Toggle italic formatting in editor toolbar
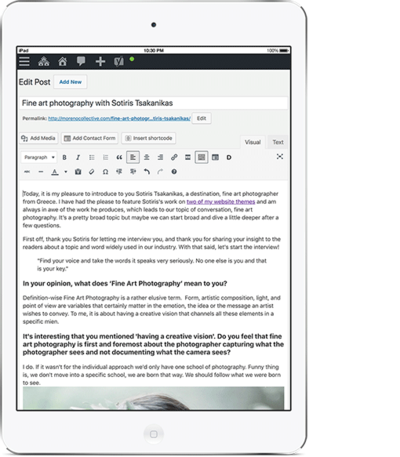Viewport: 400px width, 457px height. pyautogui.click(x=78, y=157)
